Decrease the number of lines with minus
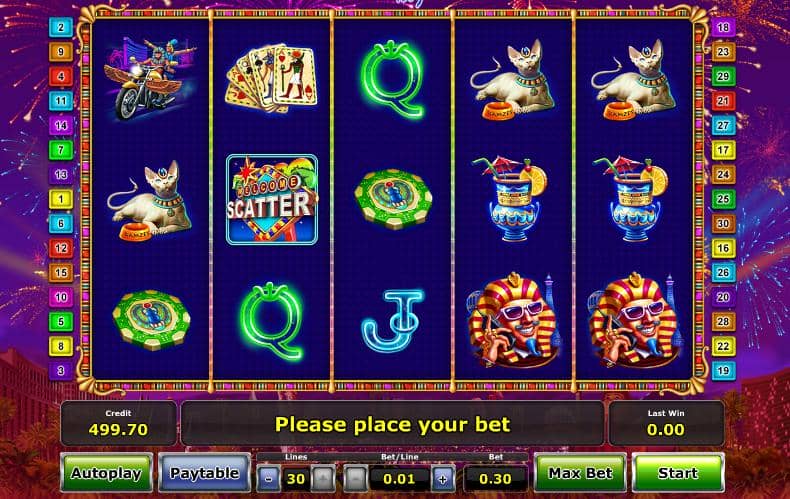790x499 pixels. [x=269, y=478]
